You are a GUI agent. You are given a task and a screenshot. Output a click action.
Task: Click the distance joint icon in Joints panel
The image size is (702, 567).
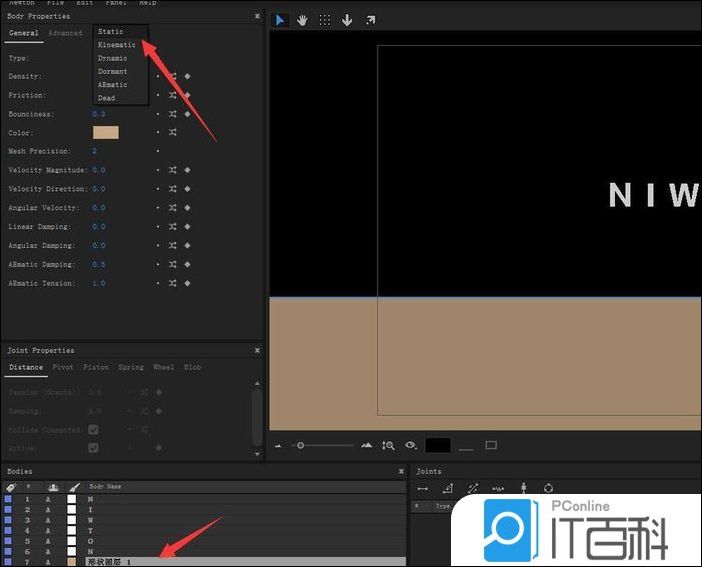[x=423, y=489]
